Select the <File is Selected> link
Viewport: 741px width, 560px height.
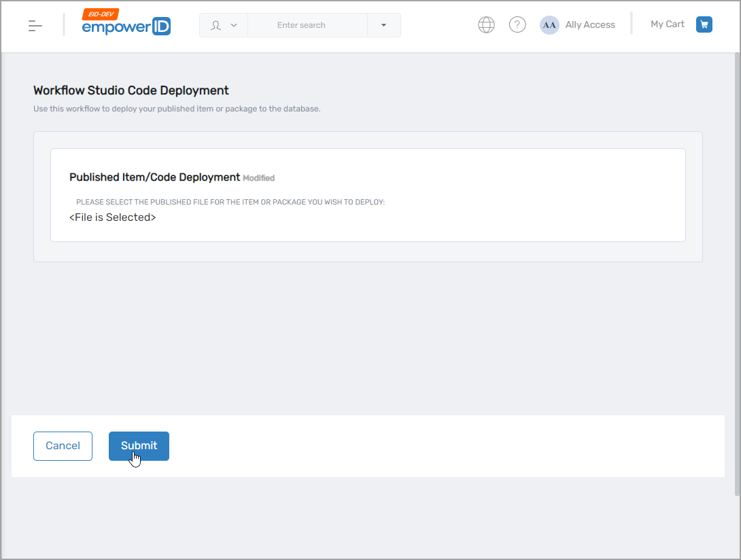point(112,217)
